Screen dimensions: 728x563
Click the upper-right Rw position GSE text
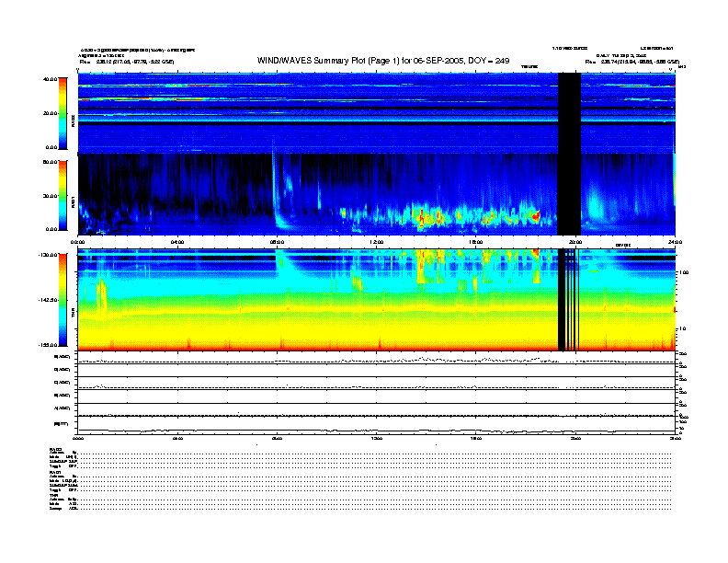pos(631,62)
